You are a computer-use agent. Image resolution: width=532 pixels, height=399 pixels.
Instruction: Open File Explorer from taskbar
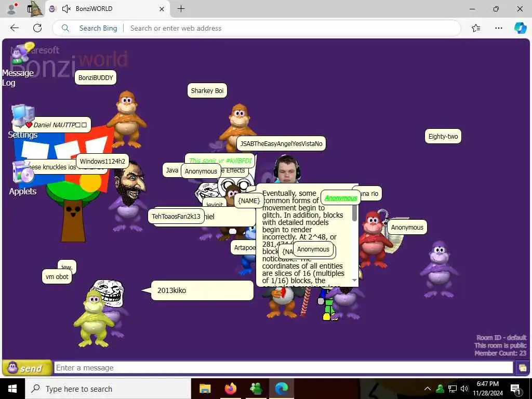[205, 389]
